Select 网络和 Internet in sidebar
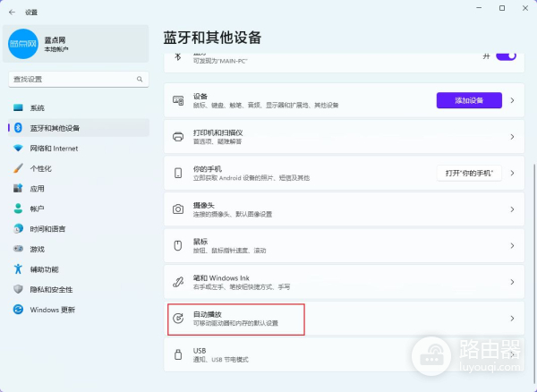 tap(79, 149)
